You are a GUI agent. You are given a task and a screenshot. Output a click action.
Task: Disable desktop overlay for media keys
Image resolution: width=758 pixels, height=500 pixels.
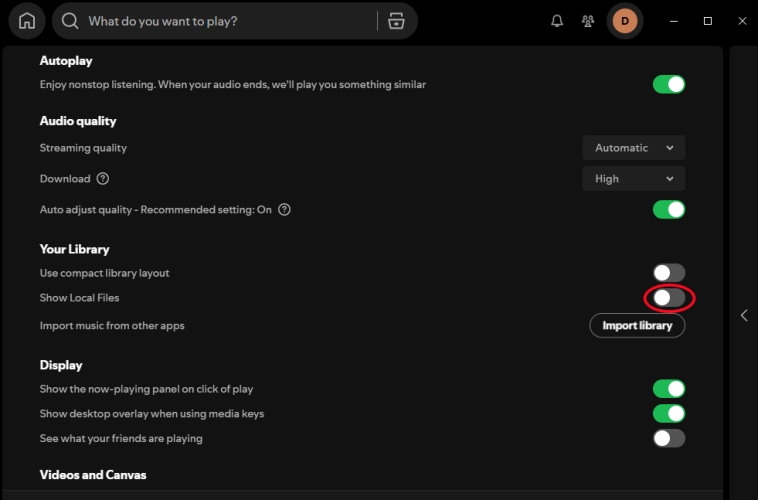pos(669,413)
